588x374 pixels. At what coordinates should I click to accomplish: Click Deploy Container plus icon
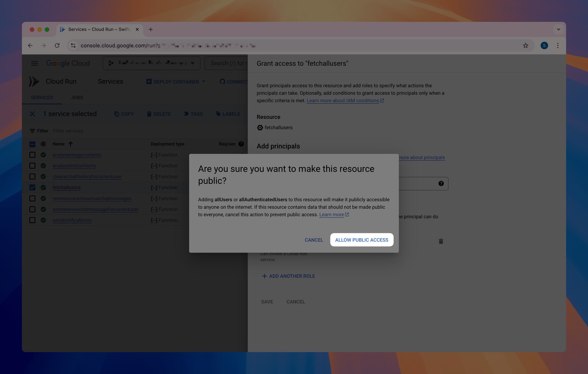[x=149, y=82]
